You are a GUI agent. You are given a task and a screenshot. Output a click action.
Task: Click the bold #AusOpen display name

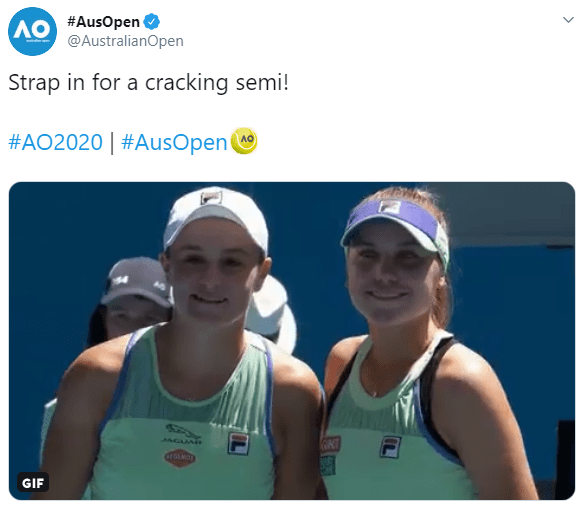coord(103,22)
